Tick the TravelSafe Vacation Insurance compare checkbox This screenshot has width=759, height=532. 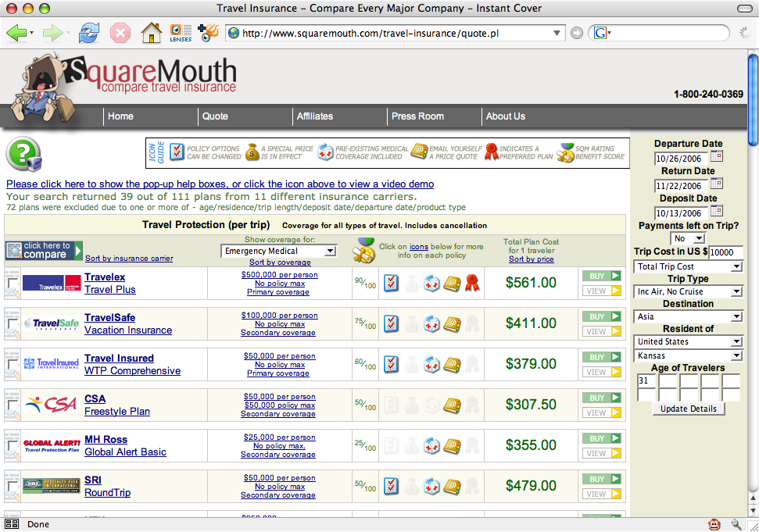(13, 324)
